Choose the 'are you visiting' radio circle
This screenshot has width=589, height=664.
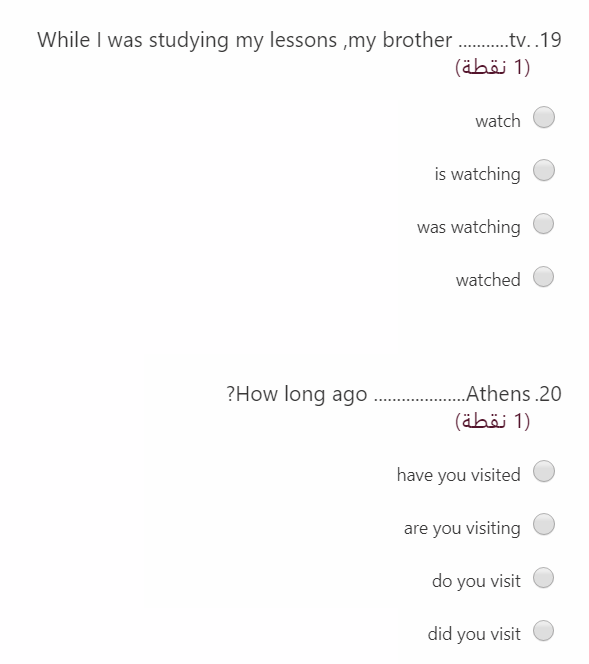pyautogui.click(x=544, y=525)
